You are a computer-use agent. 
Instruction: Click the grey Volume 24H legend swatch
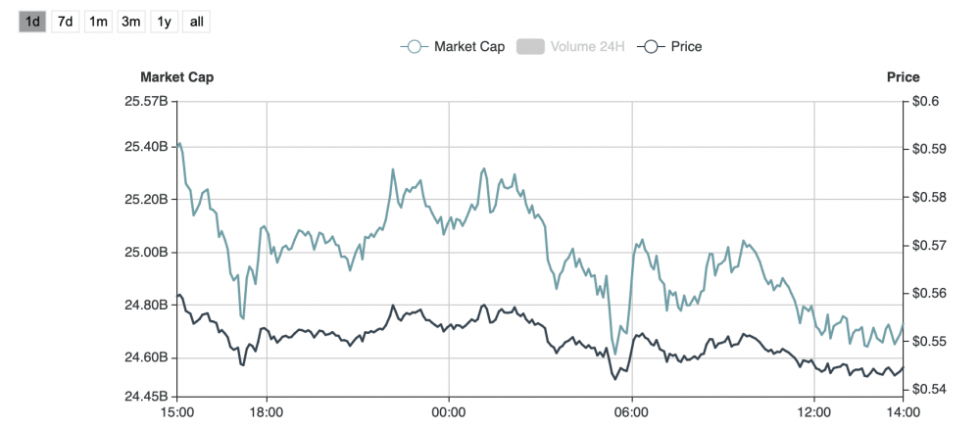coord(530,46)
